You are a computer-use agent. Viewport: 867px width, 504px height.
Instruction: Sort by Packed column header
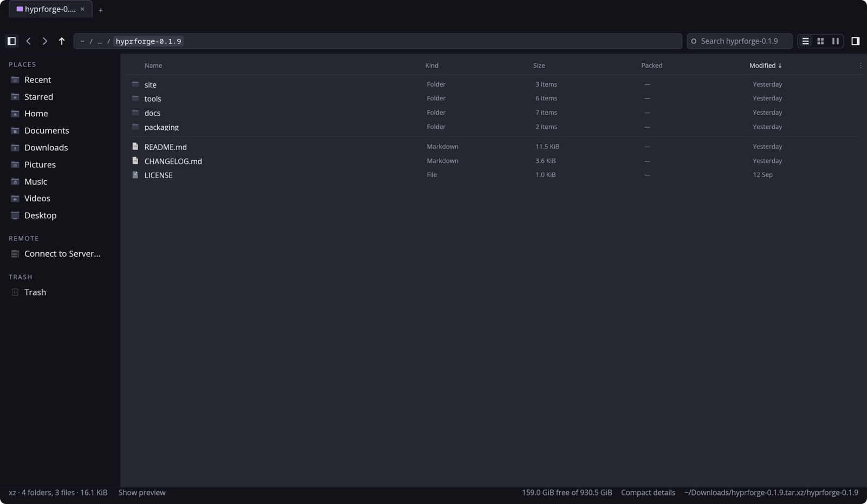[652, 66]
